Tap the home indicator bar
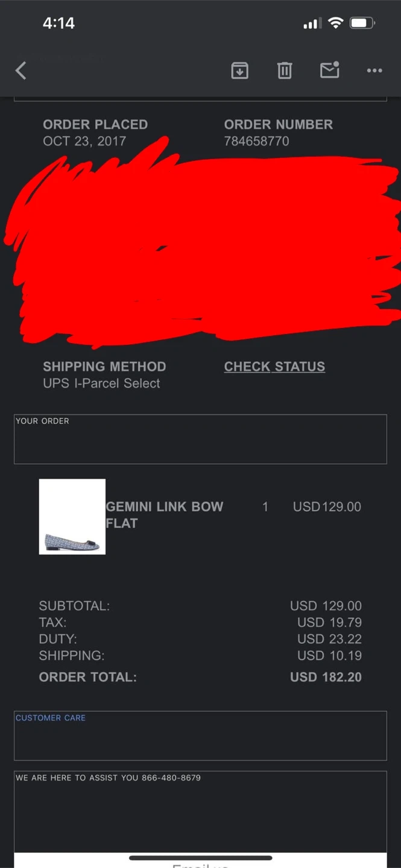This screenshot has height=868, width=401. (200, 858)
